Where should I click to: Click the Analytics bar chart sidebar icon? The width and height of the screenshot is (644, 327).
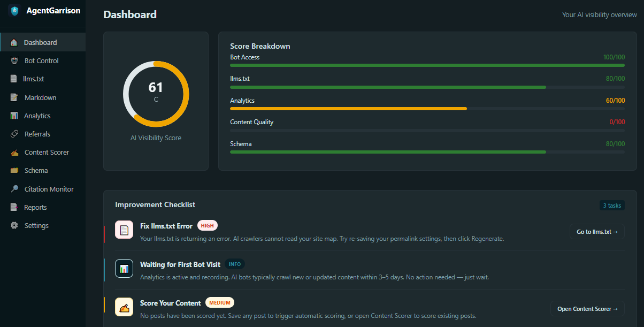point(14,116)
